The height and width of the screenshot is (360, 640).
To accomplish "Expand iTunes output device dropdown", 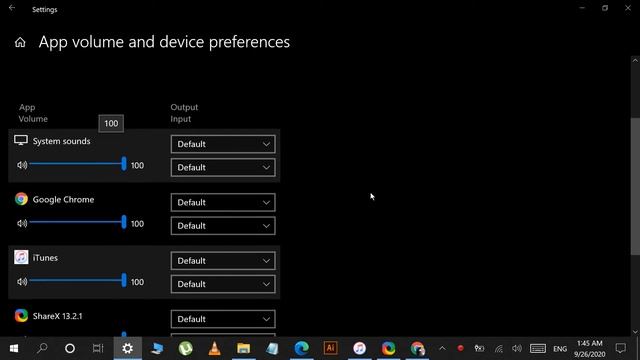I will (x=223, y=261).
